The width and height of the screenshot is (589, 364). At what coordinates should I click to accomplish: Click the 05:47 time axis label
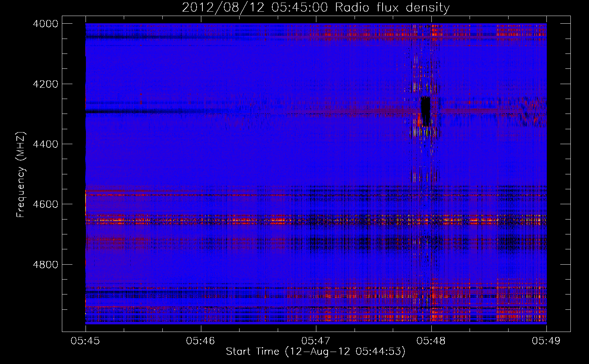click(x=316, y=341)
